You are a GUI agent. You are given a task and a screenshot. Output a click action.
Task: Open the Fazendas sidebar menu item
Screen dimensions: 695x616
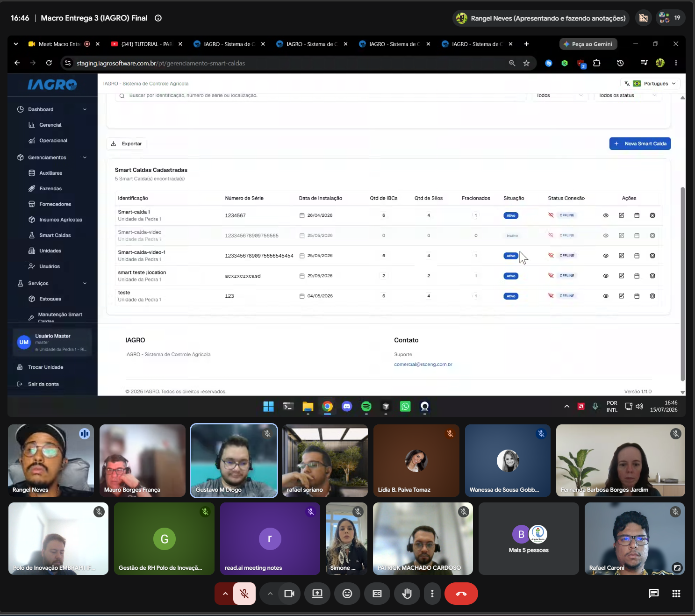(50, 189)
